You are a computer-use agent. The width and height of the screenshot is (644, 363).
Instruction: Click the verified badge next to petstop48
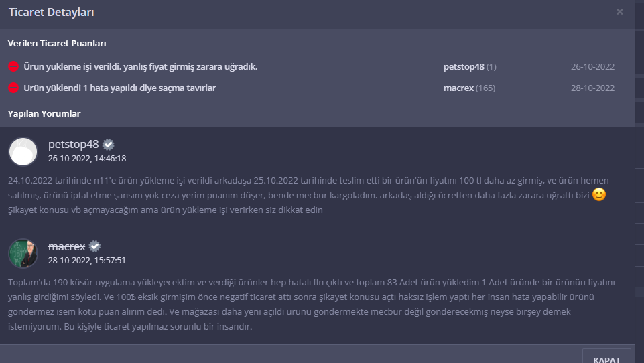point(109,145)
